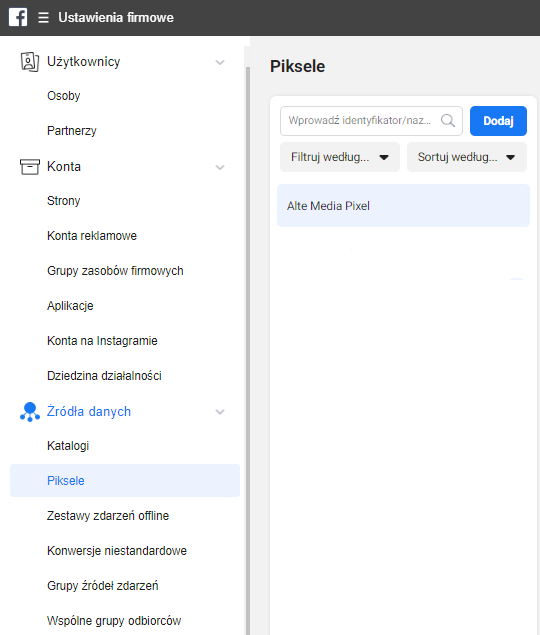540x635 pixels.
Task: Select the Alte Media Pixel entry
Action: (403, 206)
